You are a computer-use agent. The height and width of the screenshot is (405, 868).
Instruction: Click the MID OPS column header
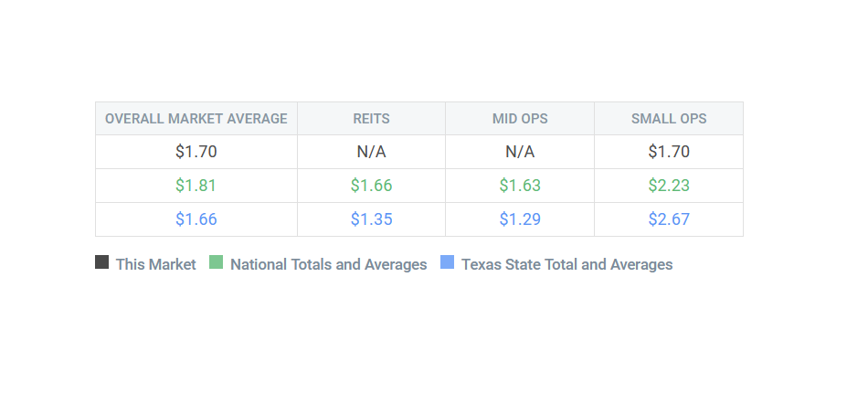520,119
